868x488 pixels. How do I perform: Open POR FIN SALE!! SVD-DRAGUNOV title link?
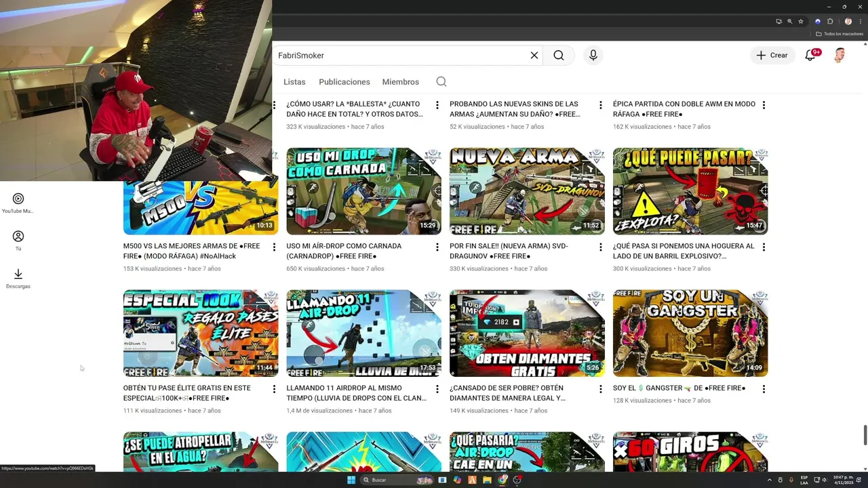(509, 251)
